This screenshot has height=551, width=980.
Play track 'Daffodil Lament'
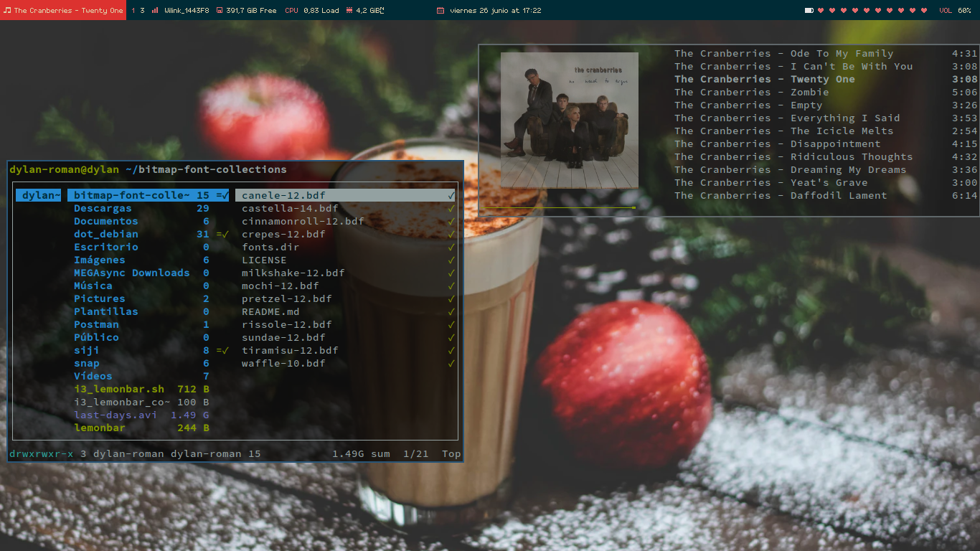coord(826,195)
